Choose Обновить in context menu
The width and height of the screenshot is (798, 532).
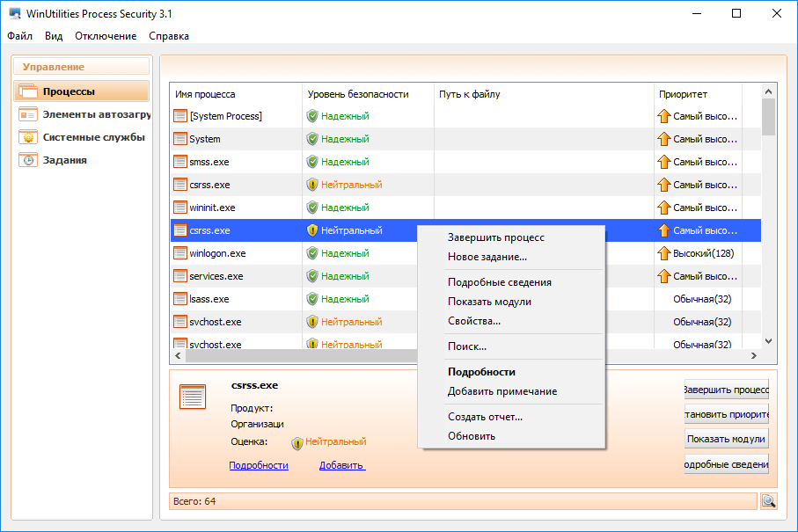pos(511,436)
